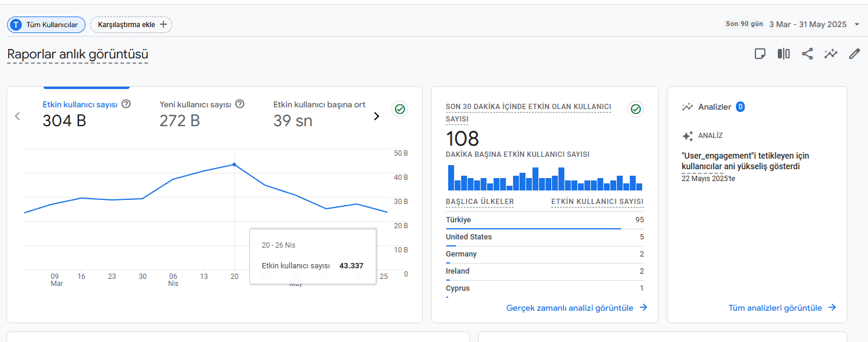Click the compare columns icon
The width and height of the screenshot is (868, 342).
[x=784, y=54]
